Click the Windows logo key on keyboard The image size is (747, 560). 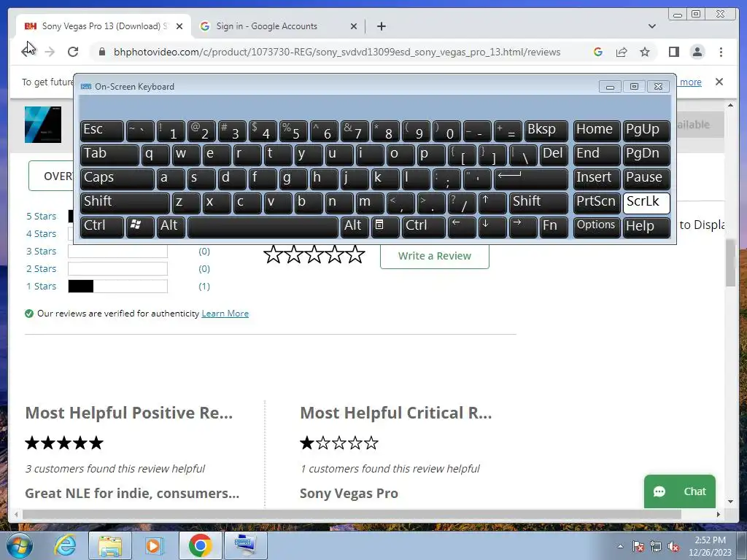tap(140, 226)
